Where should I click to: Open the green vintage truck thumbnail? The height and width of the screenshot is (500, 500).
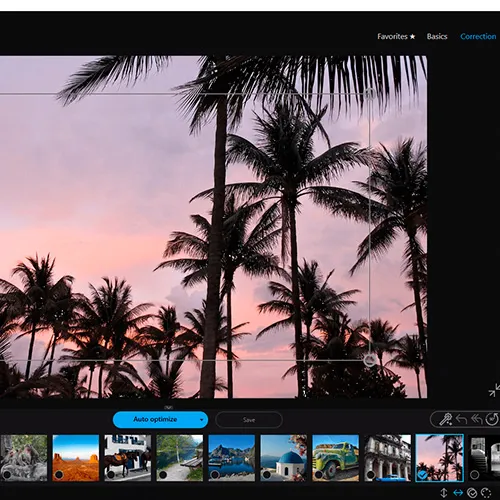[x=336, y=457]
